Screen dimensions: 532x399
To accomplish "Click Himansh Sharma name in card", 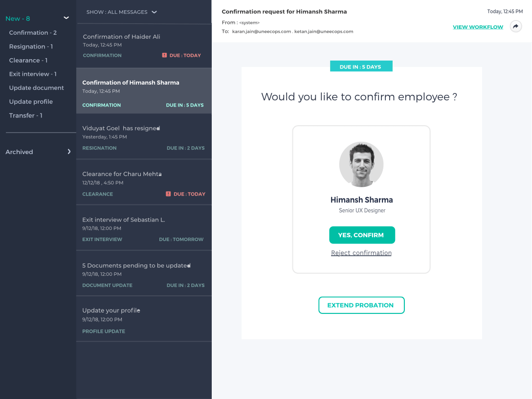I will (x=362, y=200).
